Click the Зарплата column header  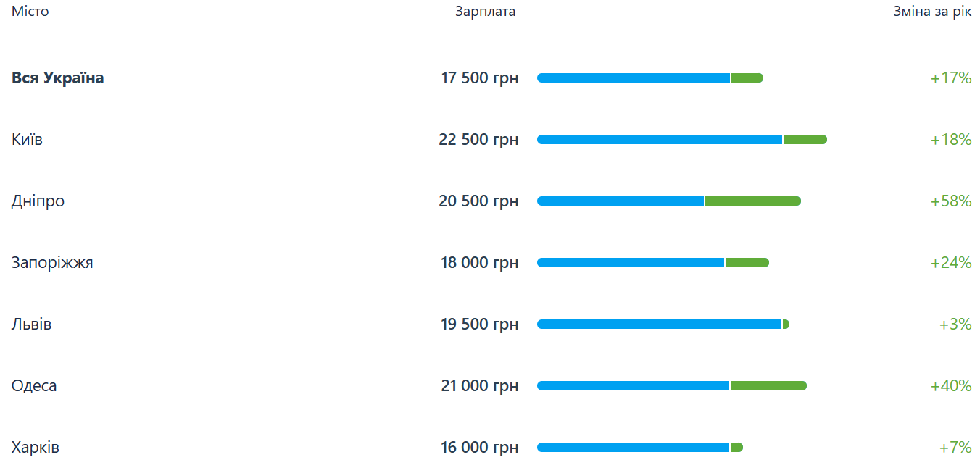tap(485, 12)
